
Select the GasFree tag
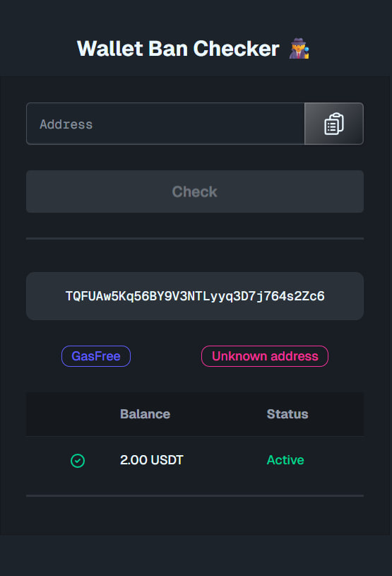coord(96,356)
